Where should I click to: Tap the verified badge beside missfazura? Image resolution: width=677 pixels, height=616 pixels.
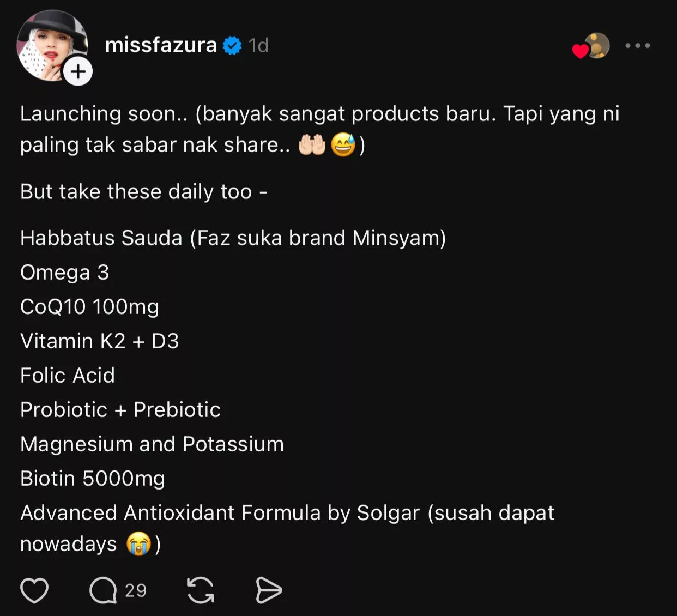click(x=233, y=45)
